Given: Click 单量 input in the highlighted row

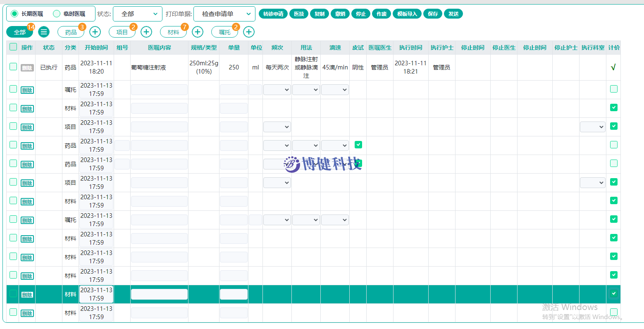Looking at the screenshot, I should (x=234, y=294).
